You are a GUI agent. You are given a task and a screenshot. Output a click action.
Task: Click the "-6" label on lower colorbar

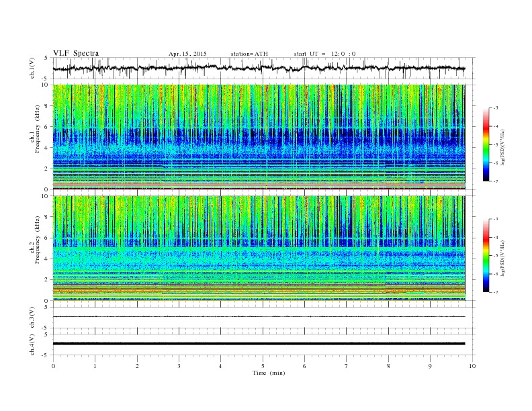pos(496,274)
